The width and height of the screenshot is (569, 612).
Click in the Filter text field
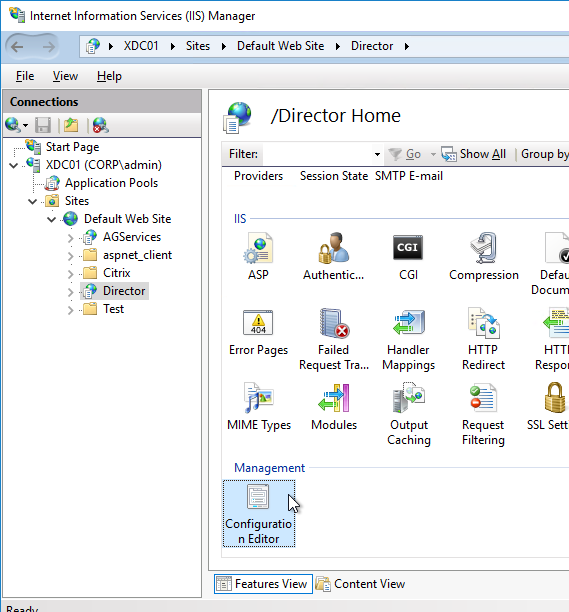pos(317,154)
